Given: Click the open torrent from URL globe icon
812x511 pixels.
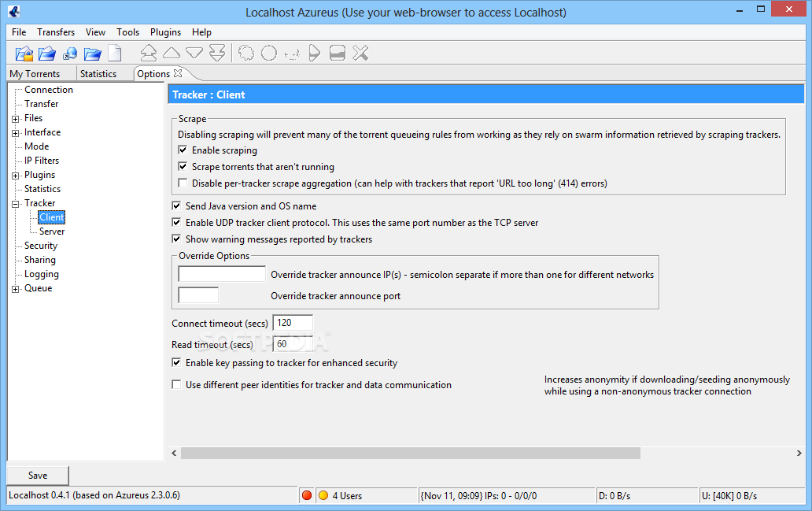Looking at the screenshot, I should [x=70, y=53].
